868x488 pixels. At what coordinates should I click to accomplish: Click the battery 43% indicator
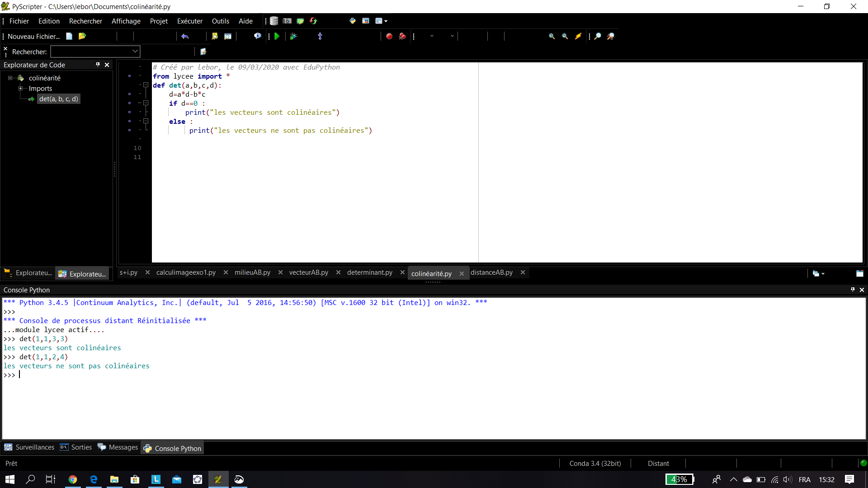(679, 479)
